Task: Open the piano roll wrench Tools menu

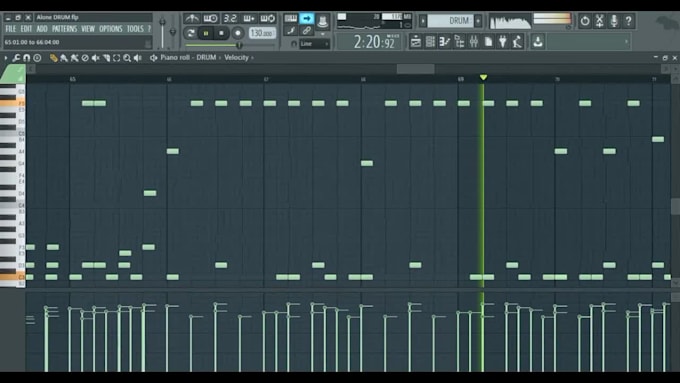Action: [16, 58]
